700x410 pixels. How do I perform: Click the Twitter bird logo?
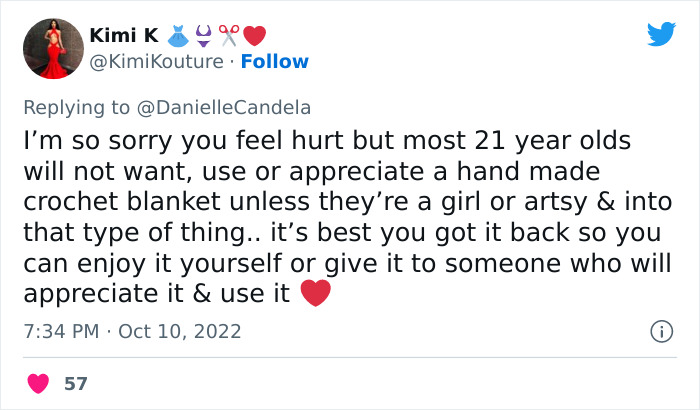(x=661, y=35)
